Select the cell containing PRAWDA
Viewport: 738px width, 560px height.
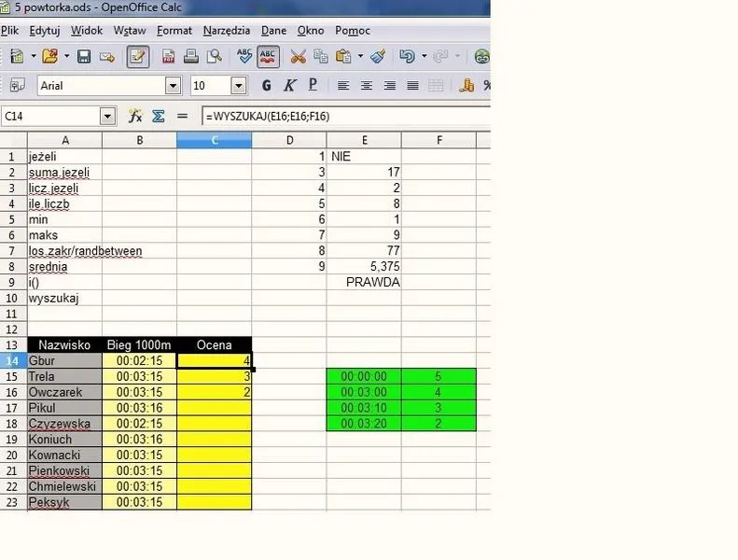click(364, 282)
